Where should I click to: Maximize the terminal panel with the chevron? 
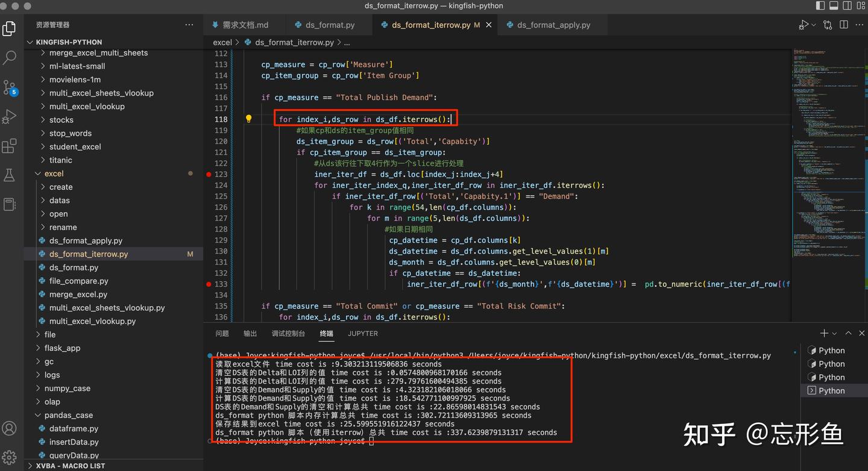(x=848, y=332)
